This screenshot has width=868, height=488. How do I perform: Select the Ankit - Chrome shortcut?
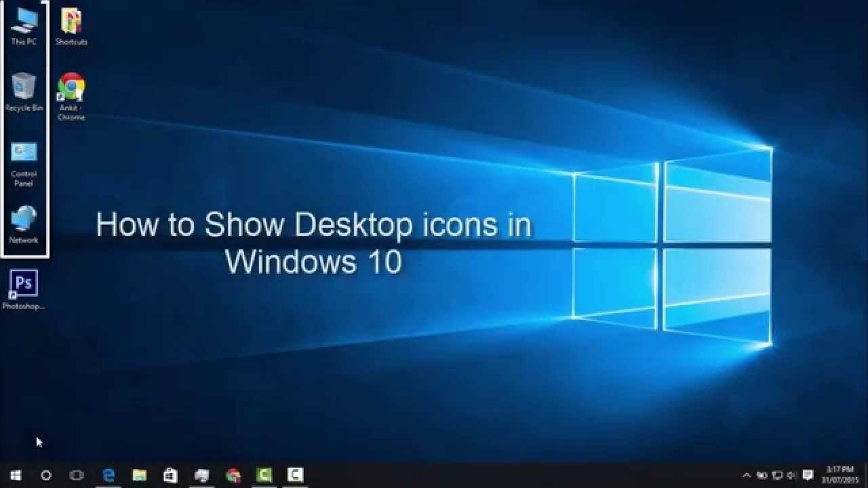(71, 97)
